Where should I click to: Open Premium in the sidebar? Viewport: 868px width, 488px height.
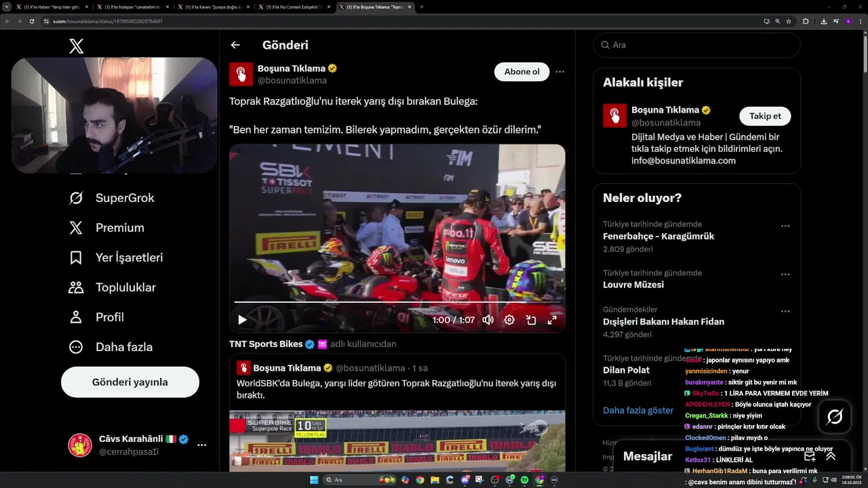[x=107, y=228]
